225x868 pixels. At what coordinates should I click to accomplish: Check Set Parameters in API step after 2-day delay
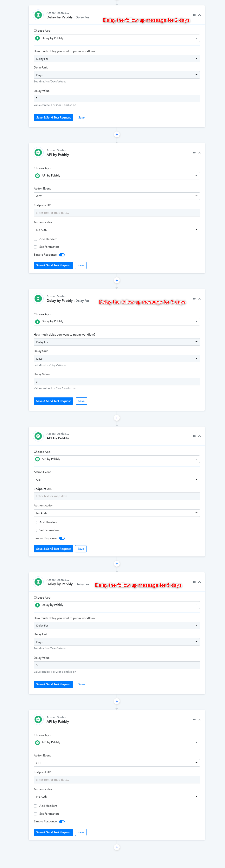click(x=35, y=247)
